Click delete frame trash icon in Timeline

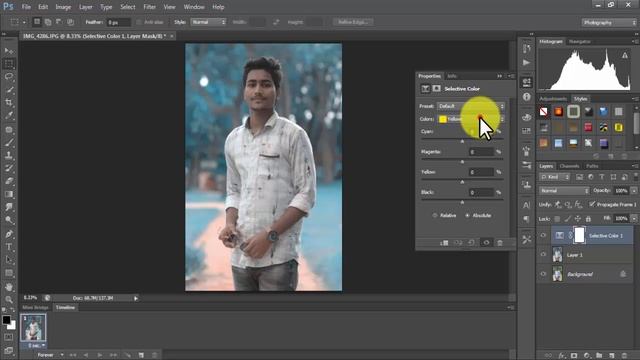(155, 355)
